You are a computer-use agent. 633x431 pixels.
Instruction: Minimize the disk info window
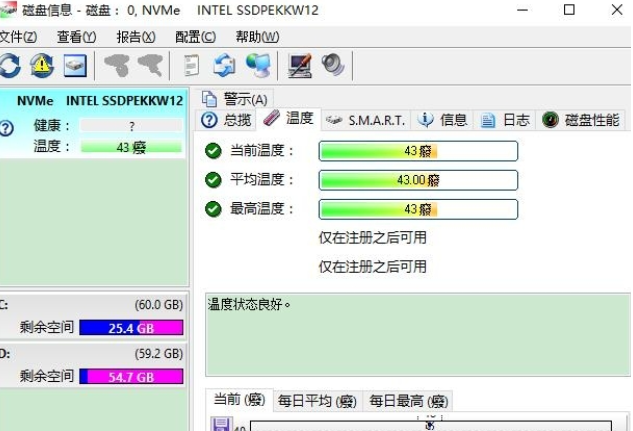point(522,10)
